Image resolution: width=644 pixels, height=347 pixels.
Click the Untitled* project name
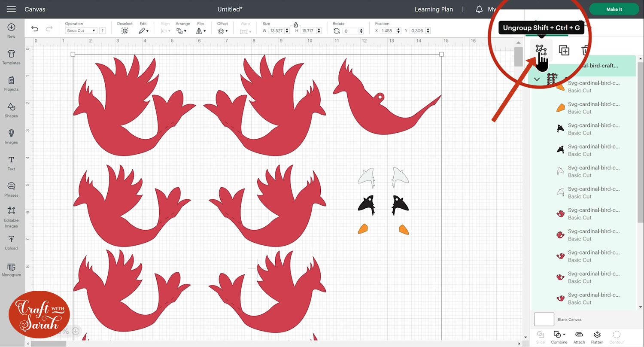click(x=230, y=9)
